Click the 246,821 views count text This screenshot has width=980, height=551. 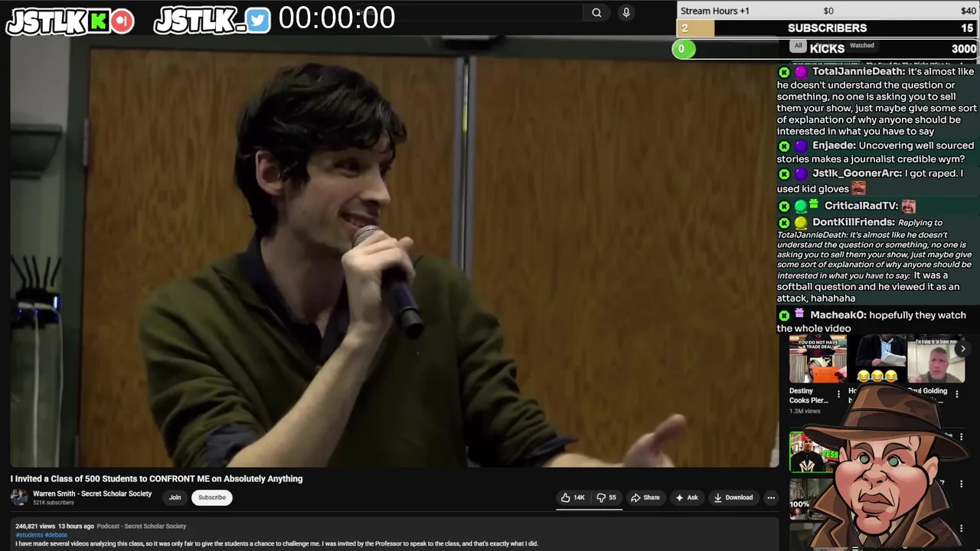[x=35, y=527]
